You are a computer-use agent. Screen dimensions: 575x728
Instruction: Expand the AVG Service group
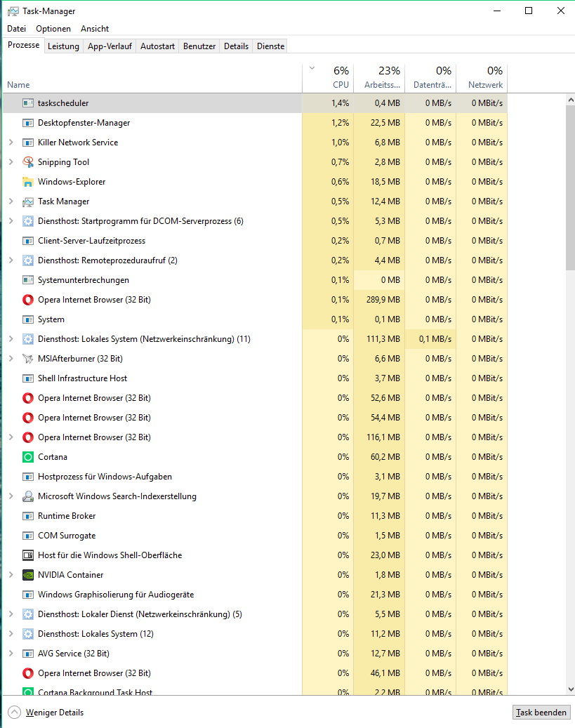click(11, 654)
